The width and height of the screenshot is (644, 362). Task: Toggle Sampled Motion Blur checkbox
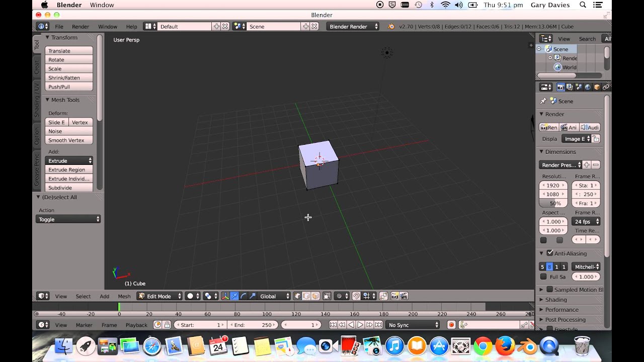pyautogui.click(x=550, y=289)
